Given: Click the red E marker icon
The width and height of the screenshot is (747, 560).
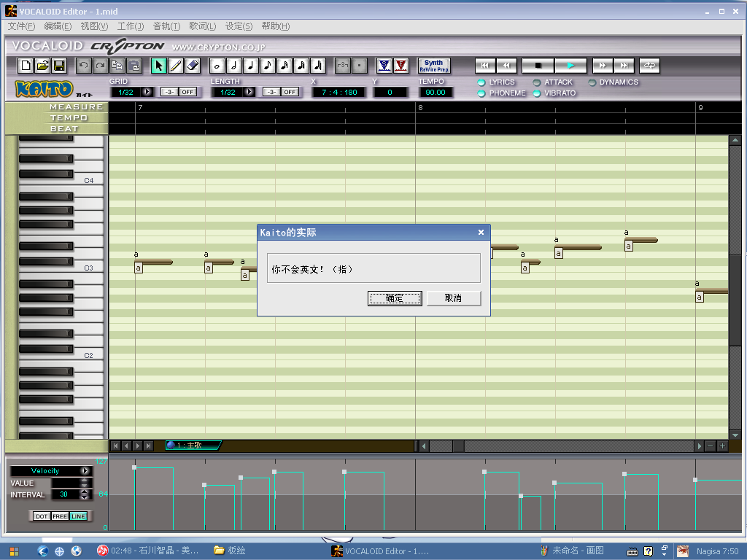Looking at the screenshot, I should [x=401, y=66].
